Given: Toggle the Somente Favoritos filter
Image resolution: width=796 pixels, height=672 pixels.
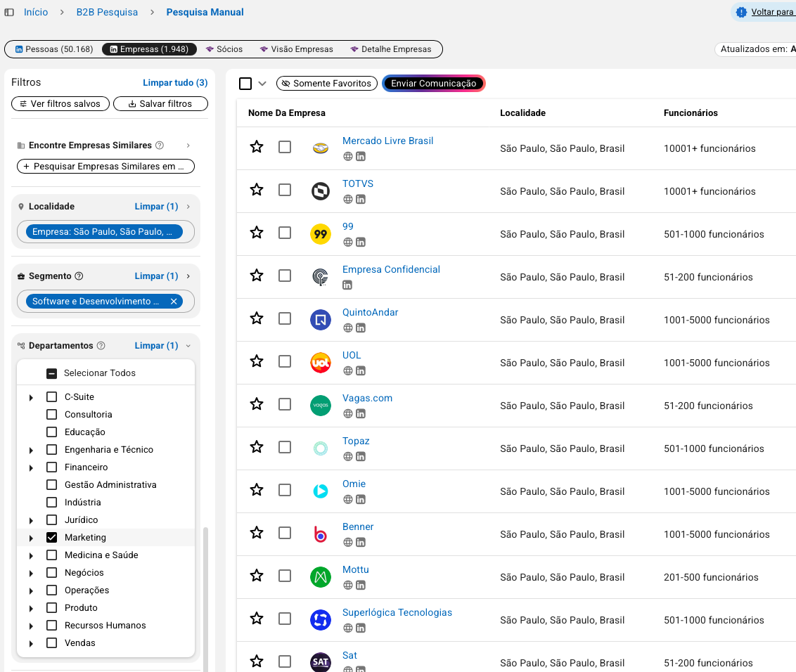Looking at the screenshot, I should click(x=326, y=84).
